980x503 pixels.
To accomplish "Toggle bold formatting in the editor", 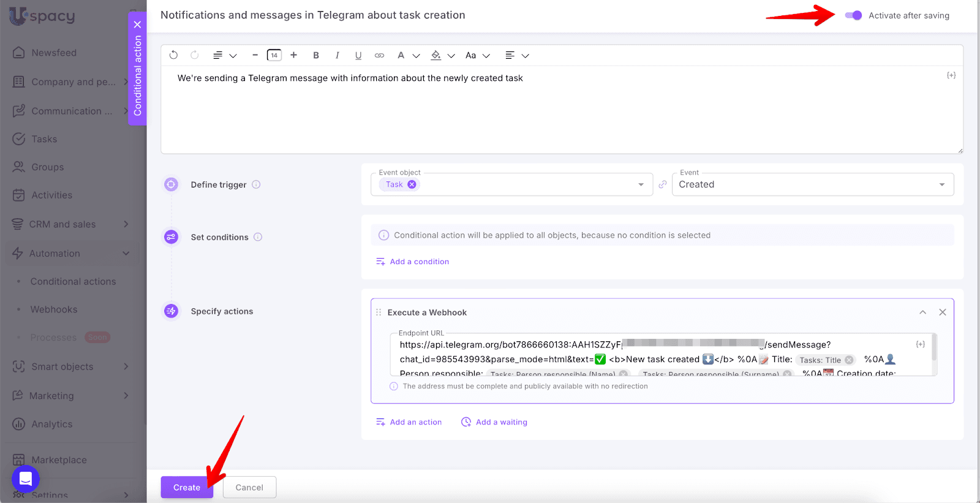I will click(x=316, y=55).
